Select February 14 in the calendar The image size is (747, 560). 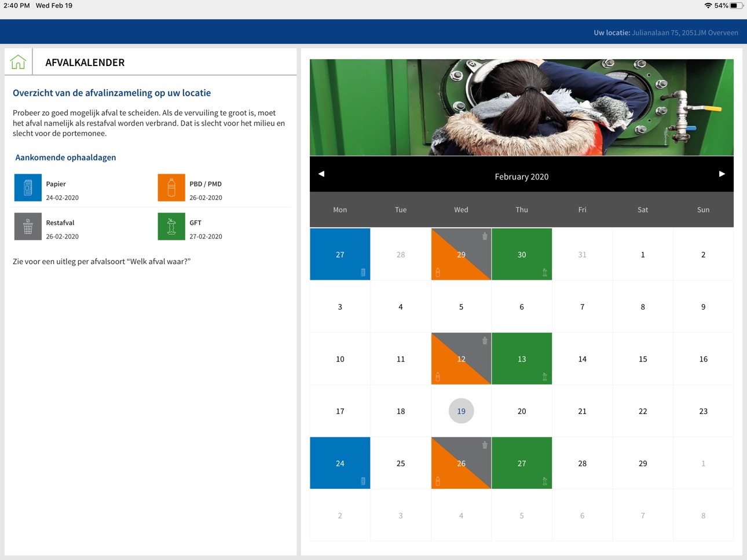click(x=582, y=359)
